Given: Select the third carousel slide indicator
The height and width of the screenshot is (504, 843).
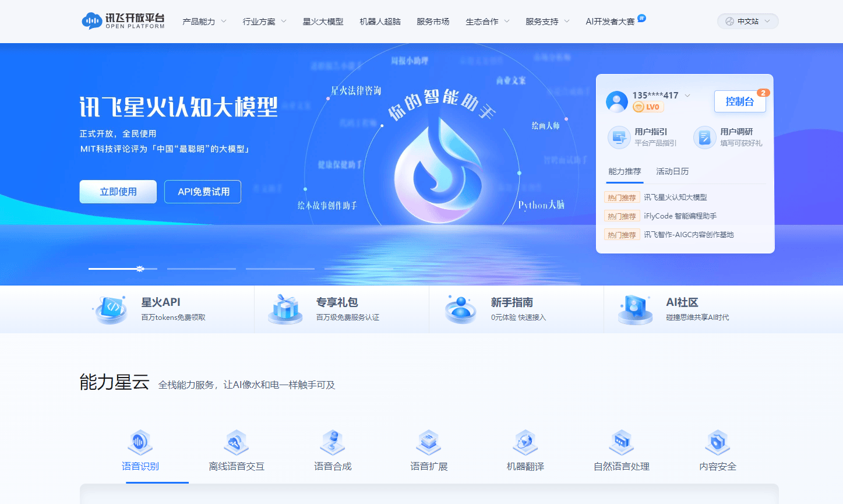Looking at the screenshot, I should 280,269.
